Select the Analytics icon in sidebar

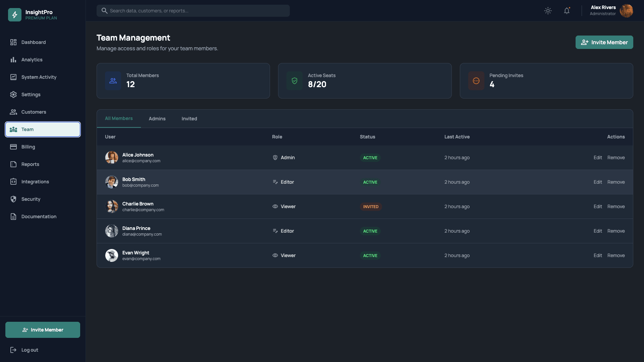[x=13, y=60]
